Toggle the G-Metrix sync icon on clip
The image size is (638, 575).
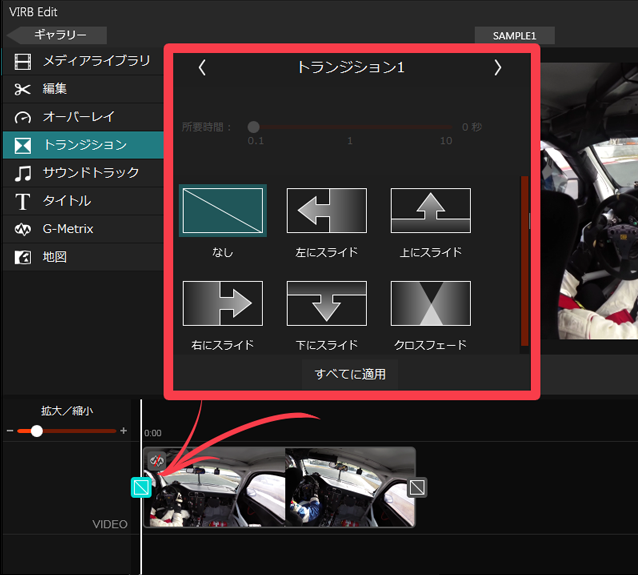pos(157,460)
